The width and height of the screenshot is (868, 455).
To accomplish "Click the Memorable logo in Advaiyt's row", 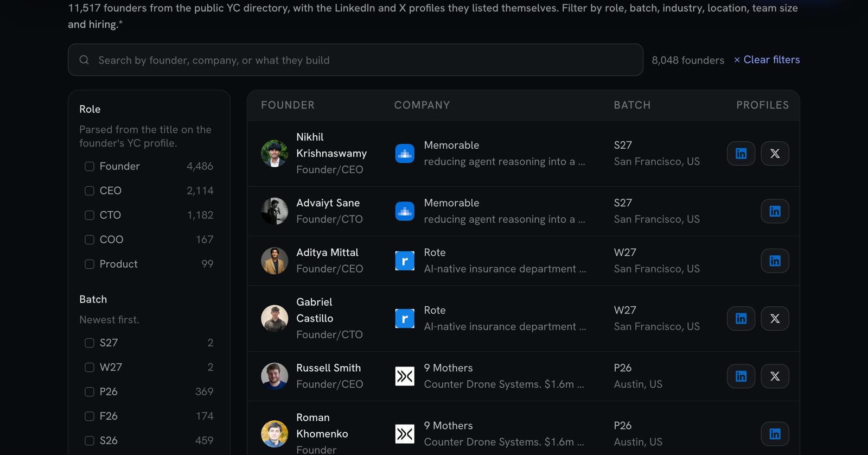I will pos(405,211).
